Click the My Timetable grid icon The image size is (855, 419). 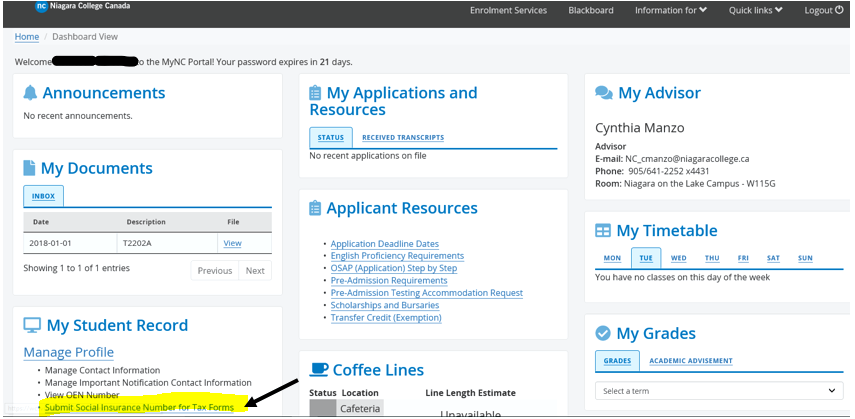tap(603, 231)
